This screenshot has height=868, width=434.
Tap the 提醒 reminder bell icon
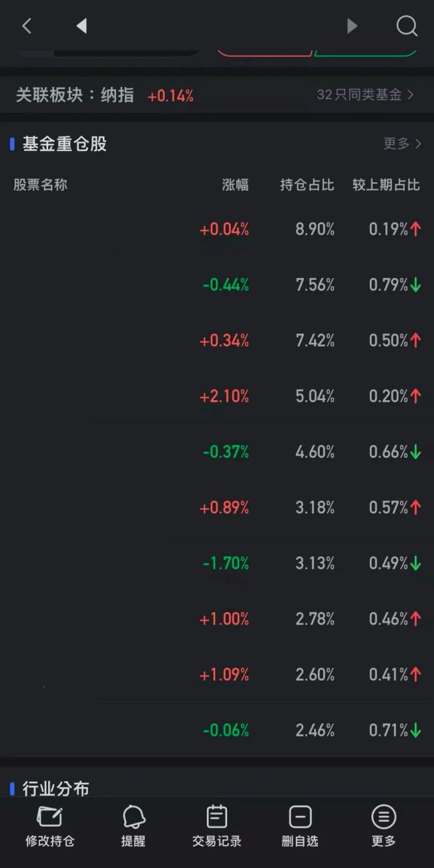[x=133, y=817]
